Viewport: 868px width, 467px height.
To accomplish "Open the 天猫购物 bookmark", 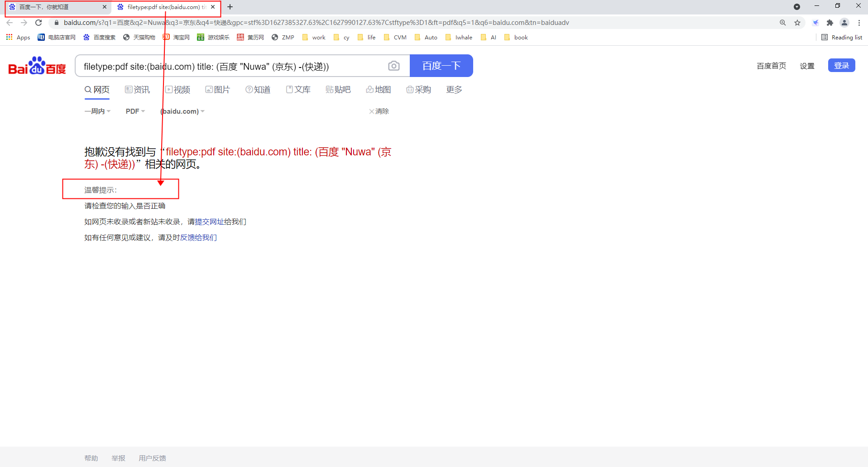I will tap(139, 38).
